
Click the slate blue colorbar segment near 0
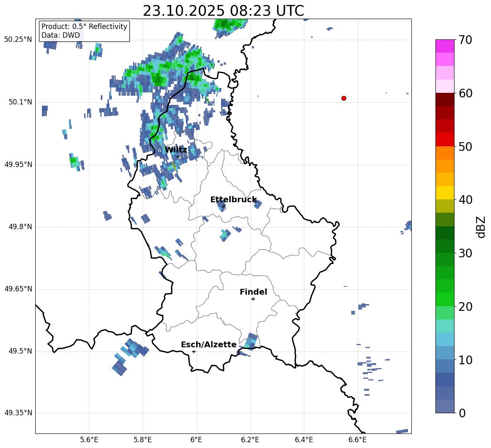click(x=445, y=406)
